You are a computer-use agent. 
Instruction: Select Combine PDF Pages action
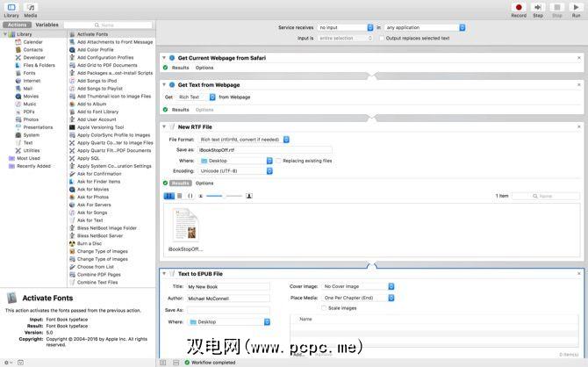point(98,275)
